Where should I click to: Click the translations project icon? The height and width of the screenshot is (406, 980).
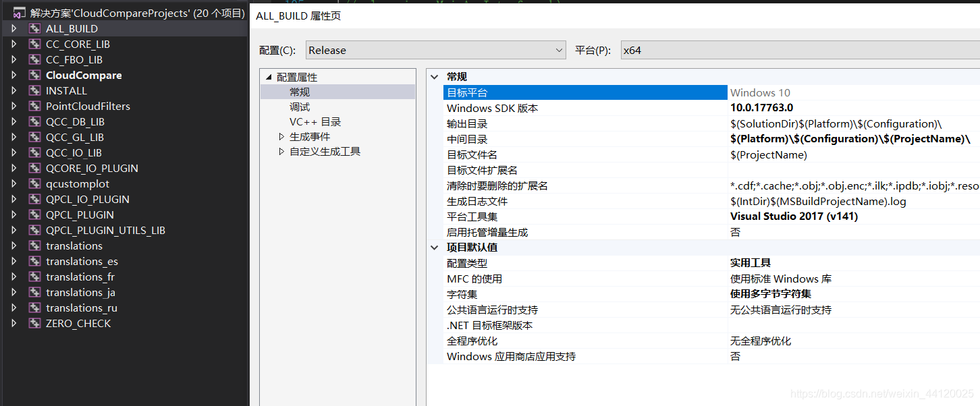34,245
